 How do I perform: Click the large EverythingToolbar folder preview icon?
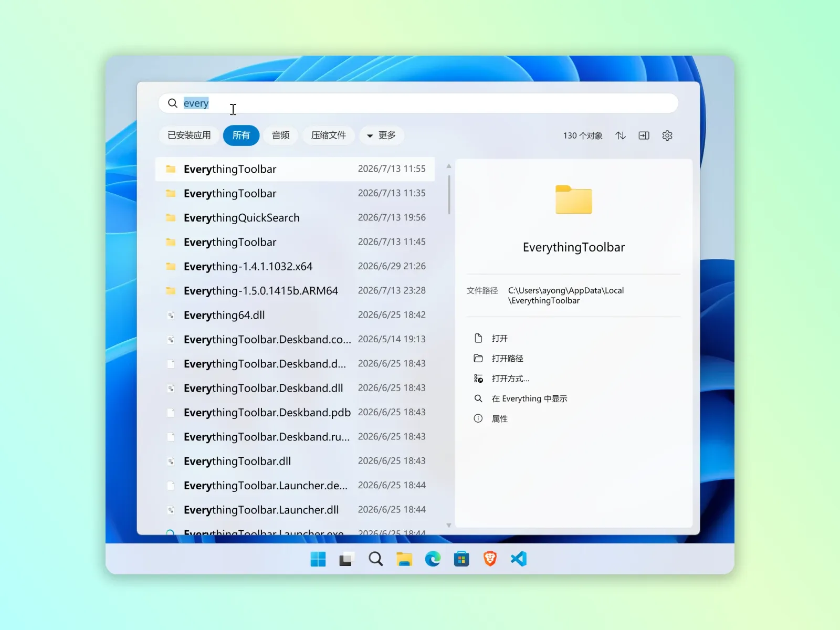[x=573, y=199]
